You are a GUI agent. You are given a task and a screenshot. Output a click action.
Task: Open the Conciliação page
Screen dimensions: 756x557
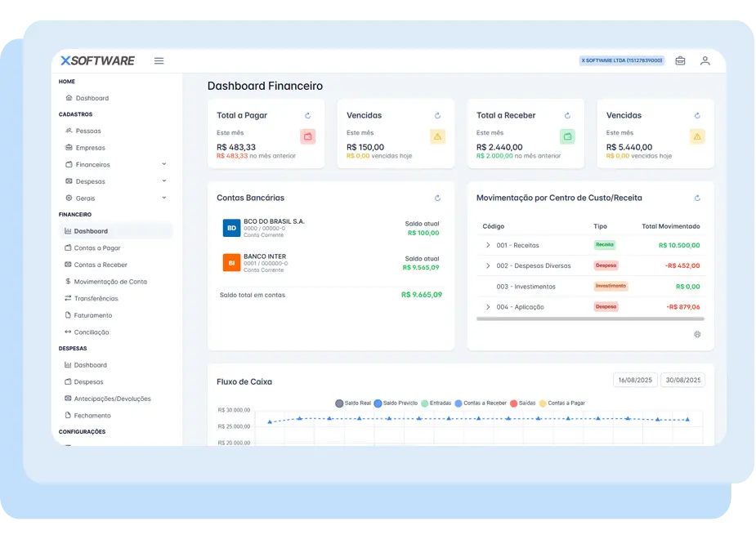[92, 332]
